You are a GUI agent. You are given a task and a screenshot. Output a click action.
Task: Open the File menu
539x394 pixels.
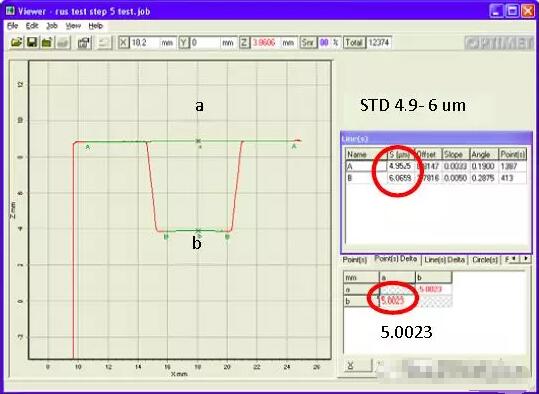(x=12, y=26)
